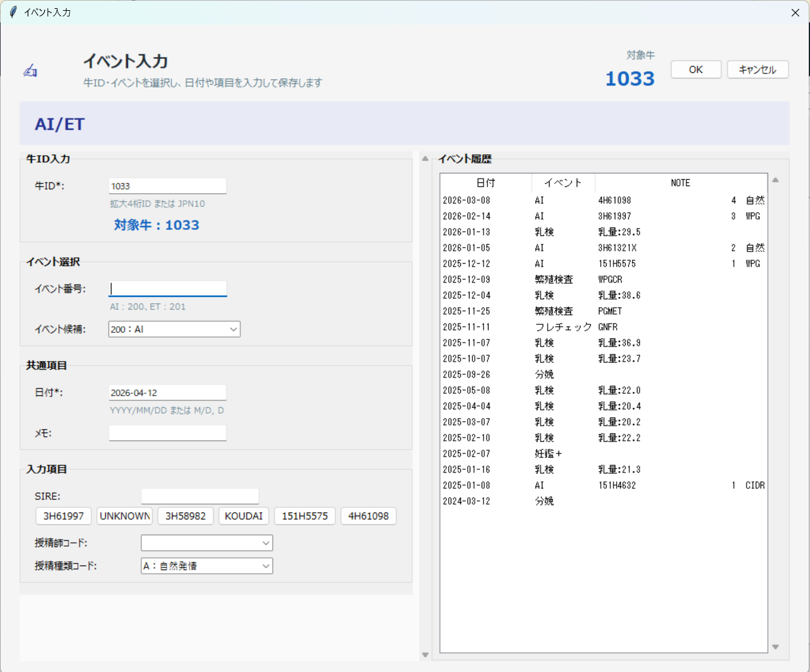The height and width of the screenshot is (672, 810).
Task: Click the SIRE input field
Action: click(x=200, y=496)
